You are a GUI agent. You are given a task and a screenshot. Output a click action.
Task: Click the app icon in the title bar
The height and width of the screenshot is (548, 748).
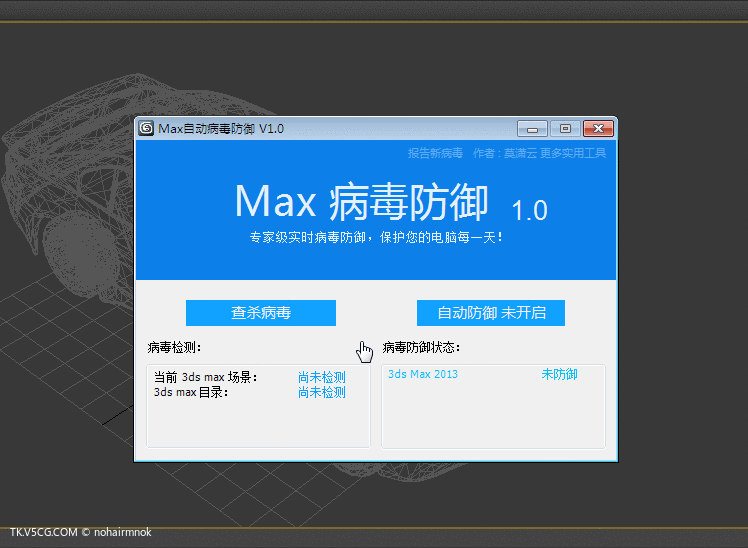[x=146, y=129]
